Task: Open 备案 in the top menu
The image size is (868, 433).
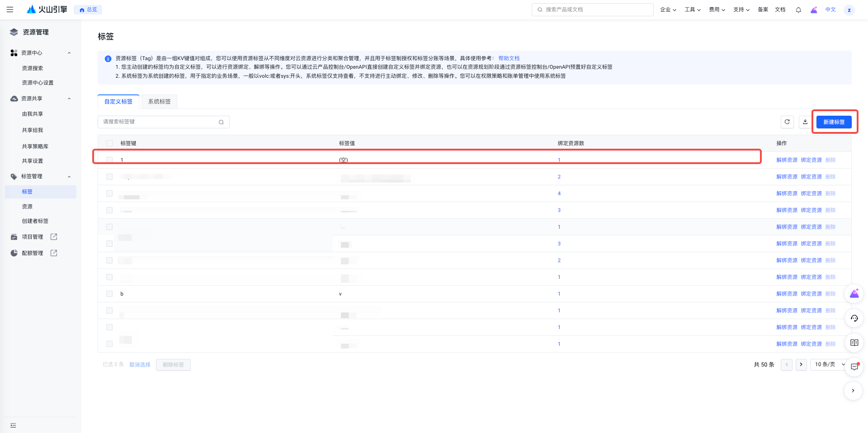Action: point(763,9)
